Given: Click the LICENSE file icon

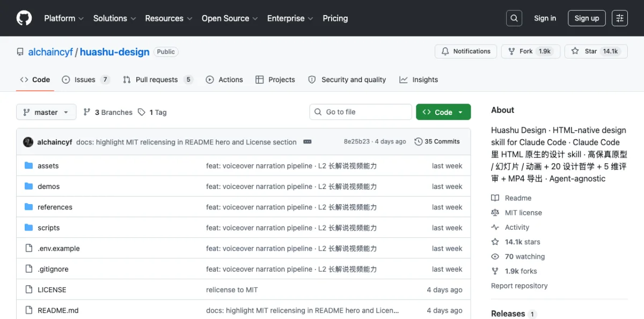Looking at the screenshot, I should click(x=29, y=289).
